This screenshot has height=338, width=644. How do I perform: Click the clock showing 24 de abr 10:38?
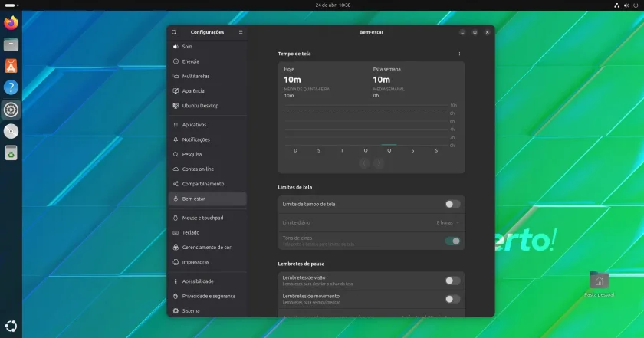click(x=333, y=5)
